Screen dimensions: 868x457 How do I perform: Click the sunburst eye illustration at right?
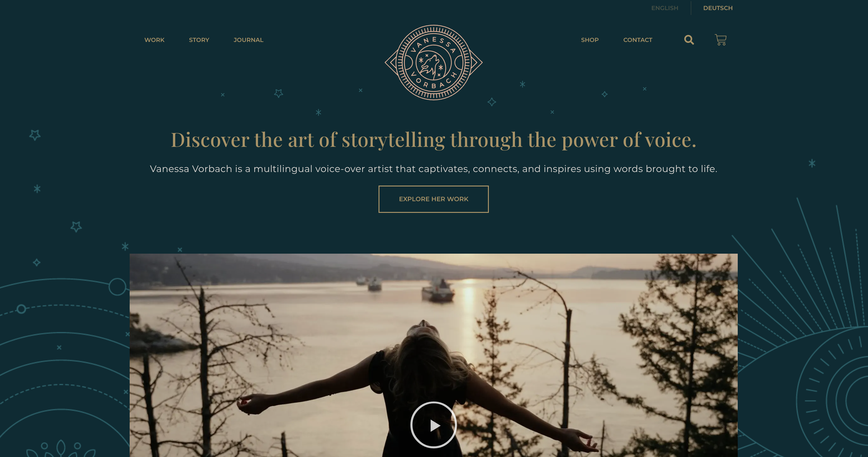(802, 327)
